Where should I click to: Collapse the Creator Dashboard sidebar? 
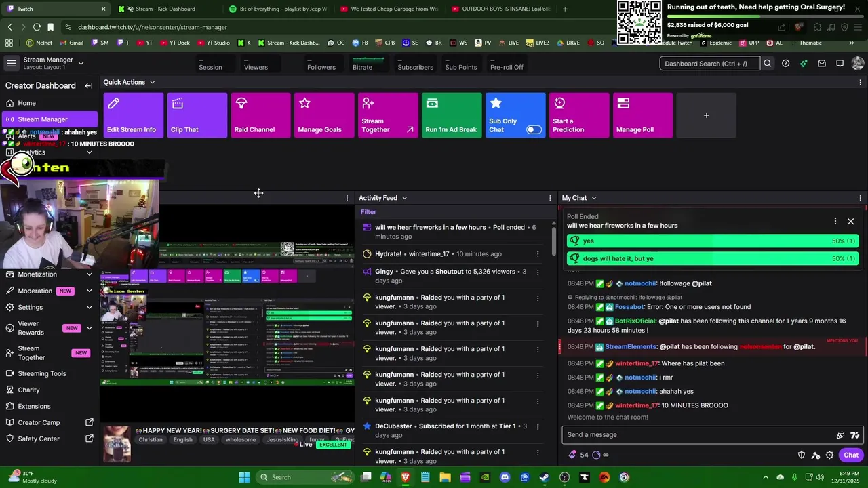point(88,86)
